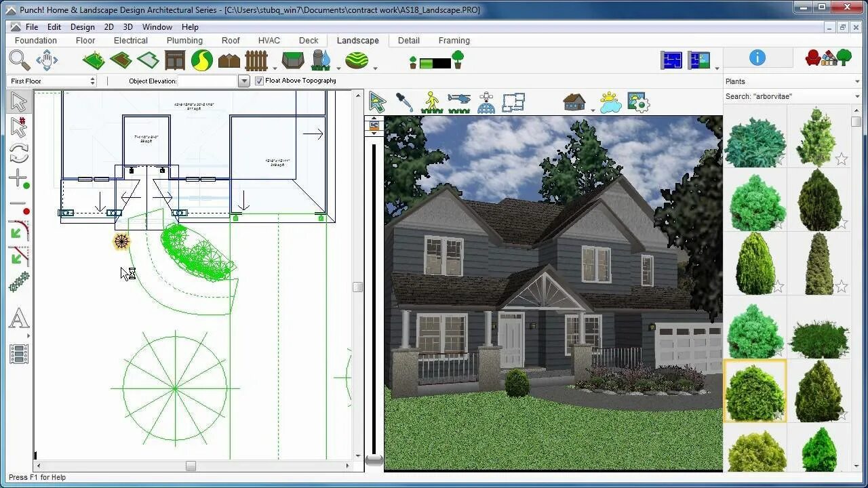868x488 pixels.
Task: Select the retaining wall tool
Action: [x=293, y=60]
